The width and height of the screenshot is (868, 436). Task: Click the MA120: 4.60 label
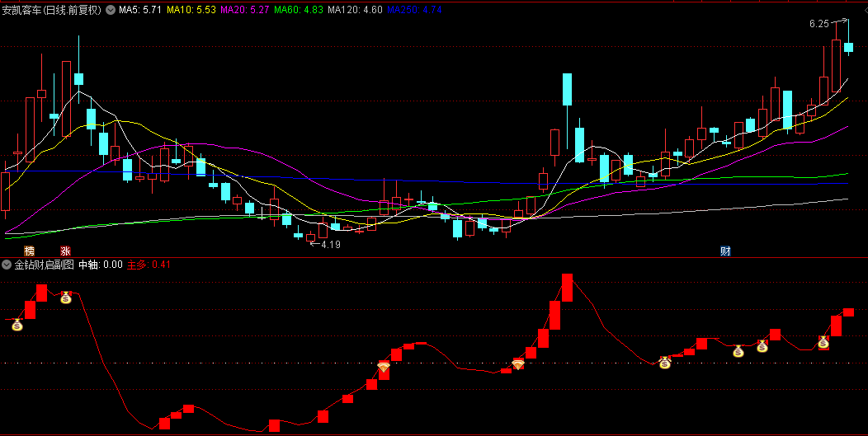point(355,9)
